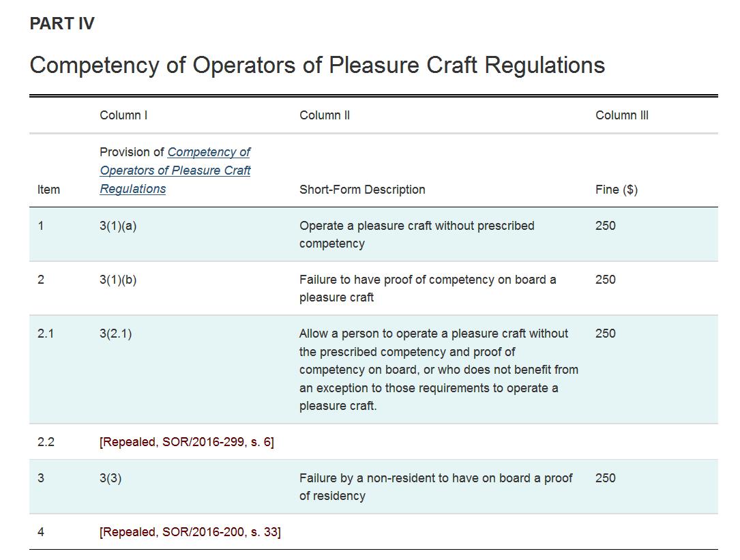Select provision 3(3) cell
This screenshot has height=560, width=740.
110,478
